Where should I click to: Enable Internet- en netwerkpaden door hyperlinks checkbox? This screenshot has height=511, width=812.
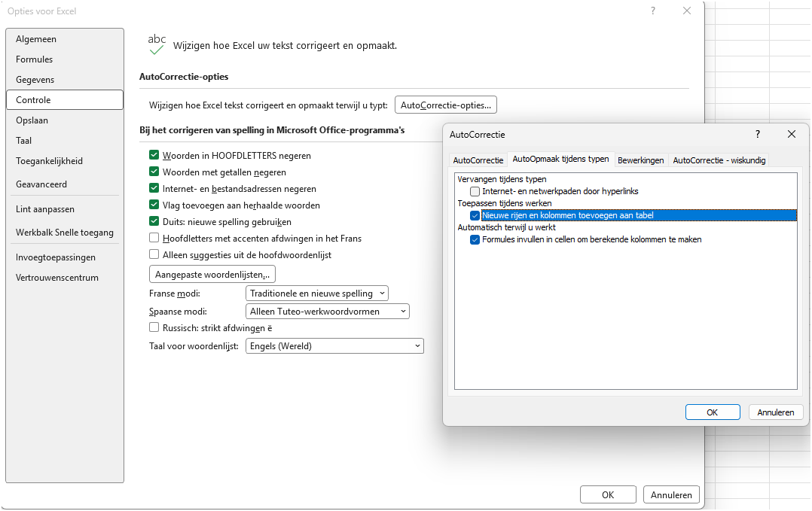(x=475, y=191)
